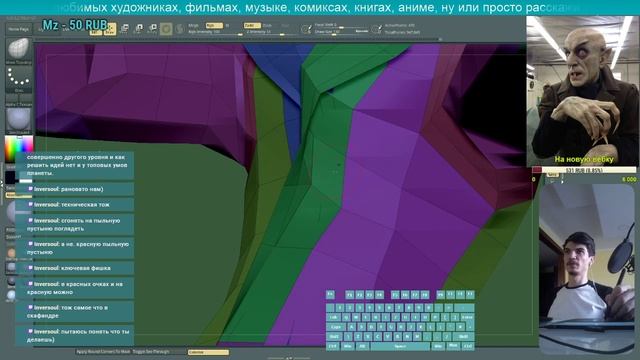Screen dimensions: 640x360
Task: Click the Space key on keyboard overlay
Action: (x=400, y=346)
